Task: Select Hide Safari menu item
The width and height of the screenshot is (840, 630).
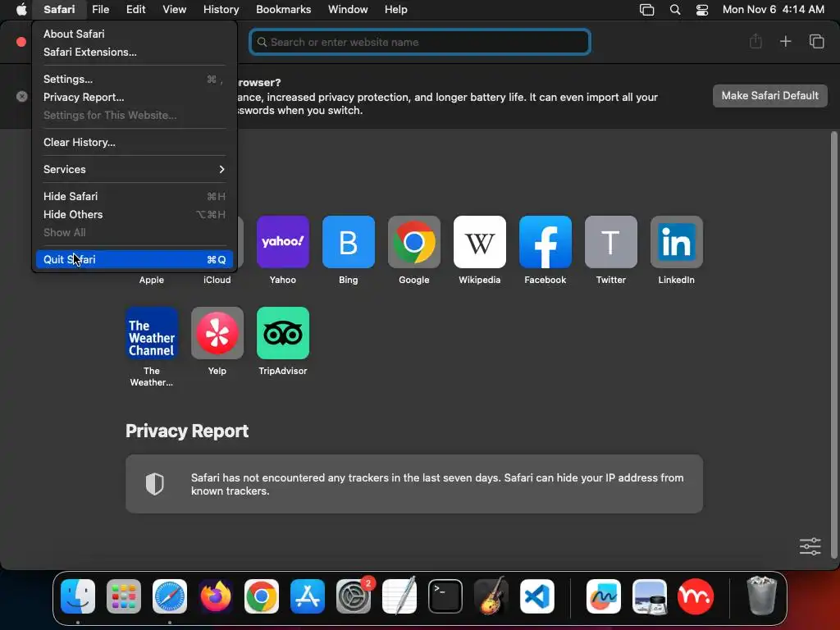Action: pyautogui.click(x=134, y=196)
